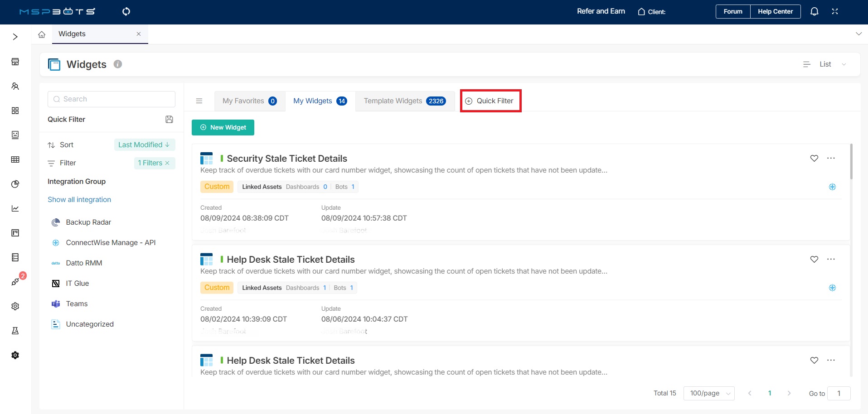Favorite the Security Stale Ticket Details widget

[814, 158]
